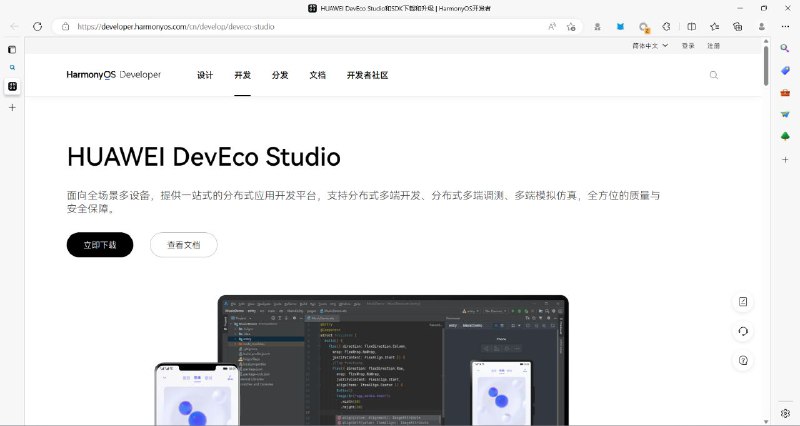Click the vertical tabs toggle icon in sidebar

click(x=12, y=49)
